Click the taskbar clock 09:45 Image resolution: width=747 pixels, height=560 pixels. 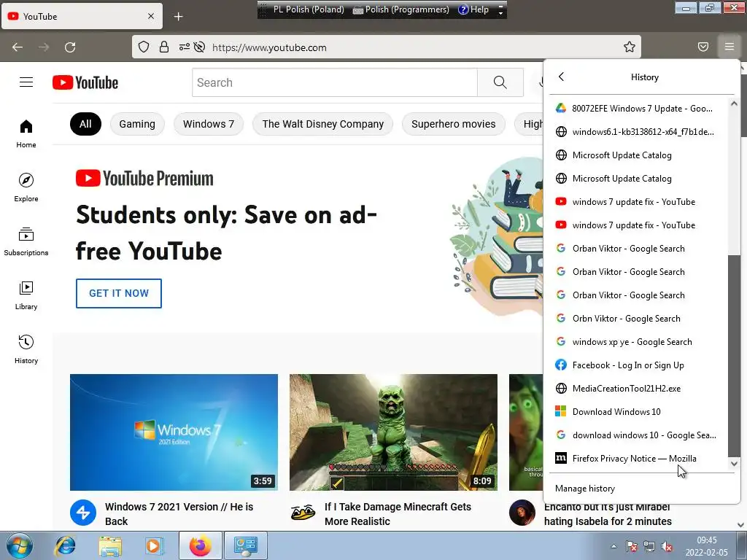tap(706, 540)
